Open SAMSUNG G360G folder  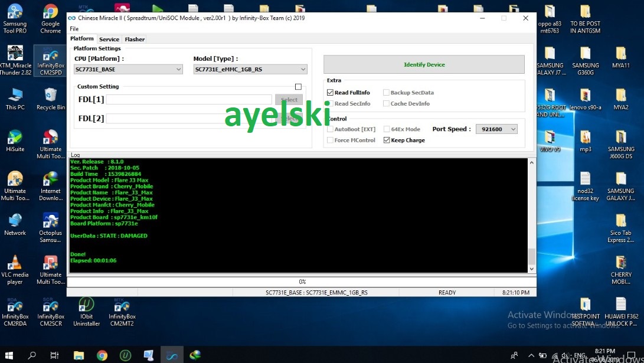pos(586,60)
